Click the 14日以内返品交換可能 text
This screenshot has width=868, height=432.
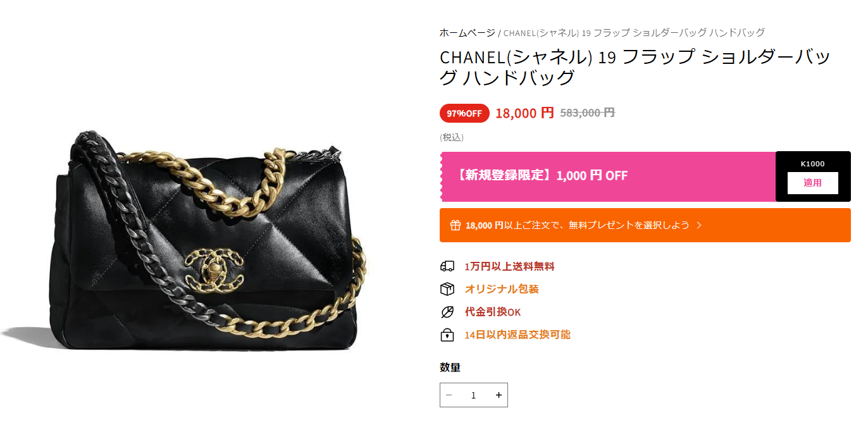(x=518, y=335)
